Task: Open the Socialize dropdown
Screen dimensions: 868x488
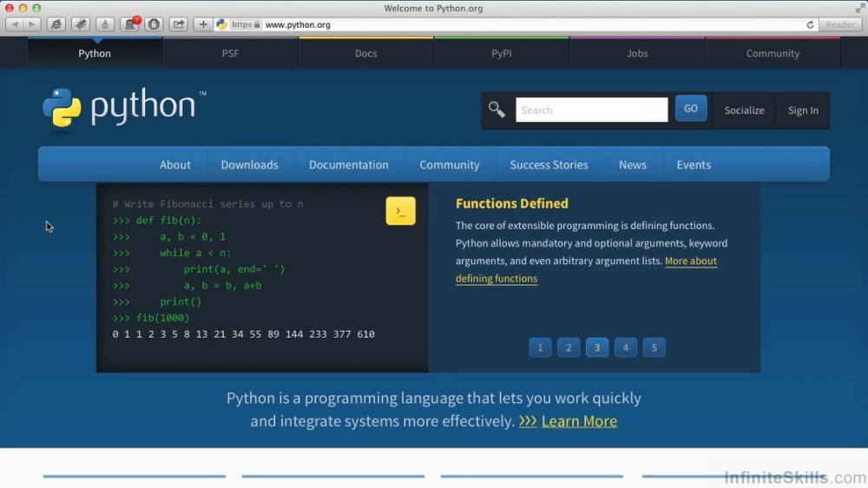Action: tap(744, 110)
